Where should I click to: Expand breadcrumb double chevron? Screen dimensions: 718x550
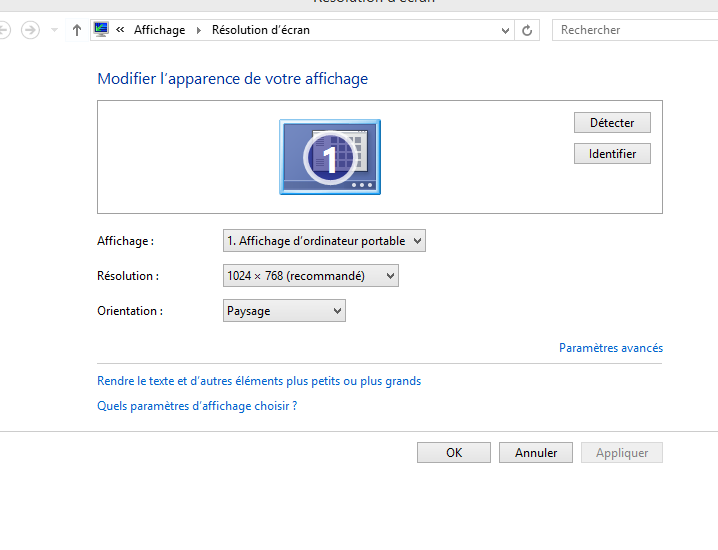[120, 30]
